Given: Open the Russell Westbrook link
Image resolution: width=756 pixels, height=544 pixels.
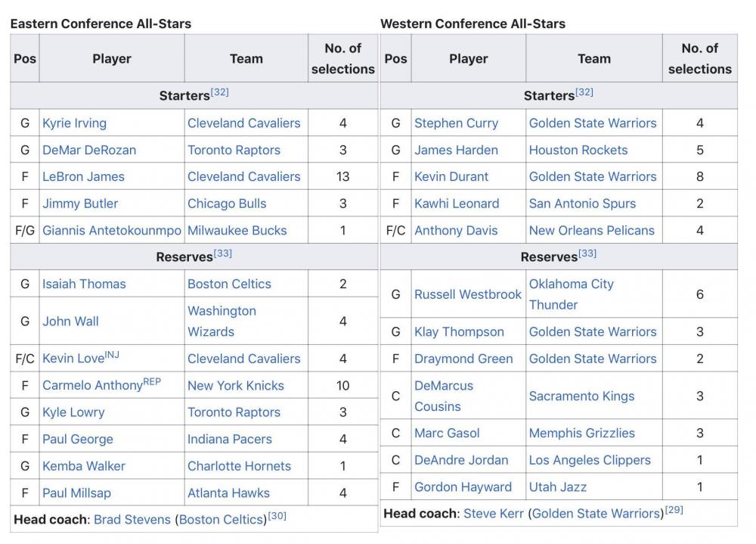Looking at the screenshot, I should [467, 294].
